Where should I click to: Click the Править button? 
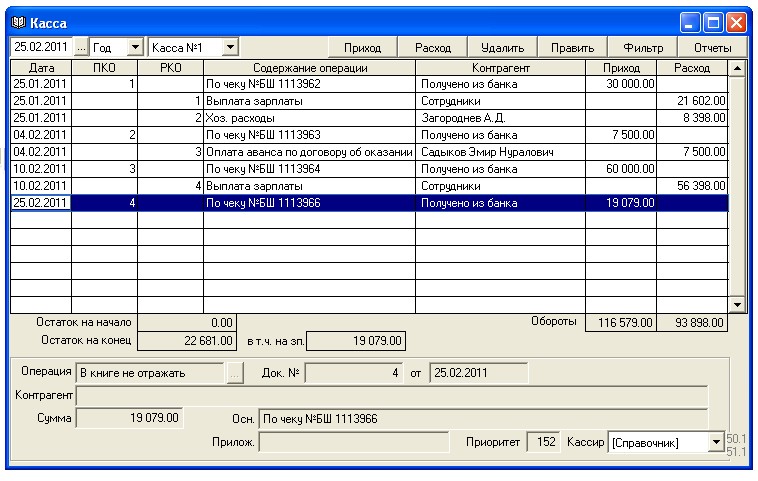click(x=573, y=47)
